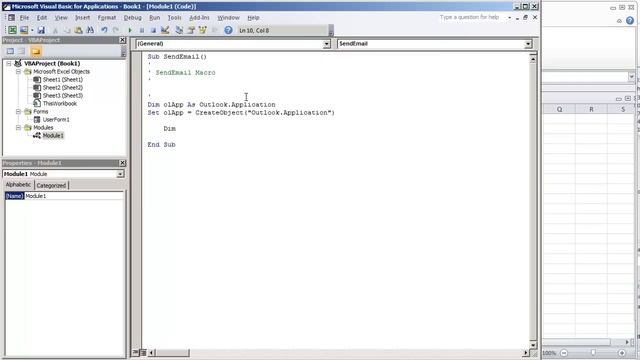
Task: Select Sheet3 (Sheet3) in project tree
Action: (62, 96)
